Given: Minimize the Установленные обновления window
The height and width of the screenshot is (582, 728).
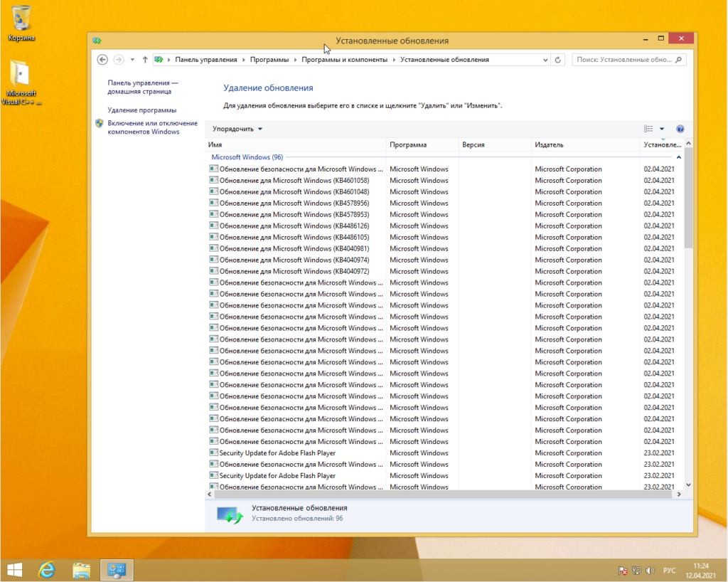Looking at the screenshot, I should [646, 39].
